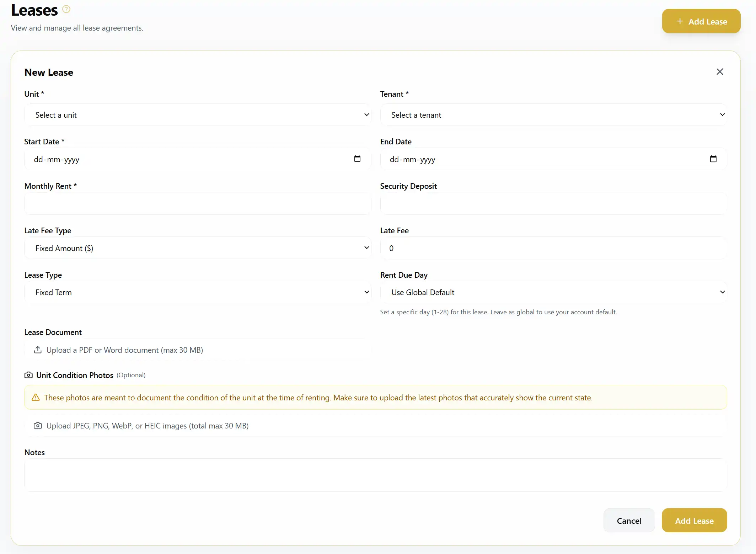Click the Security Deposit input field
The width and height of the screenshot is (756, 554).
(553, 203)
